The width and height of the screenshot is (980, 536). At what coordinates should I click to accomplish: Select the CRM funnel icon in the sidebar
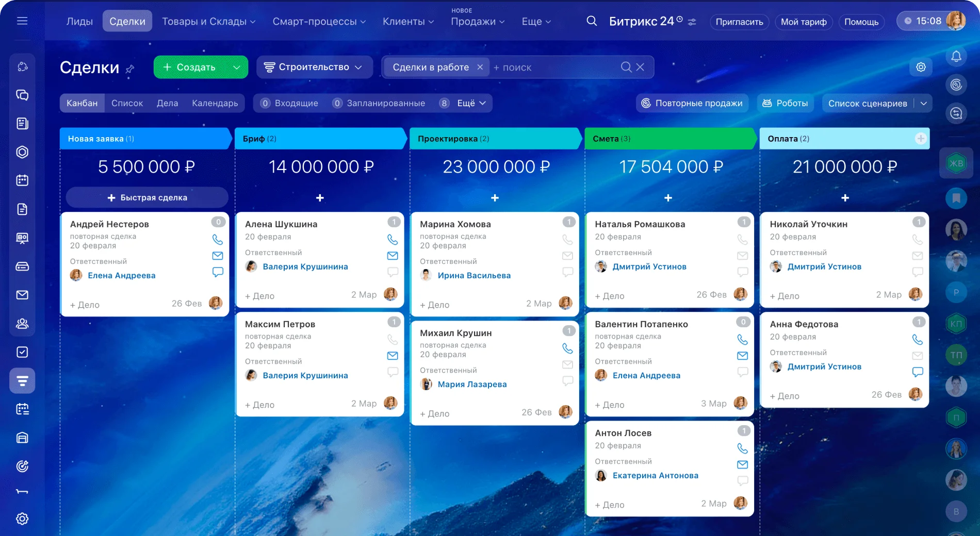[22, 380]
